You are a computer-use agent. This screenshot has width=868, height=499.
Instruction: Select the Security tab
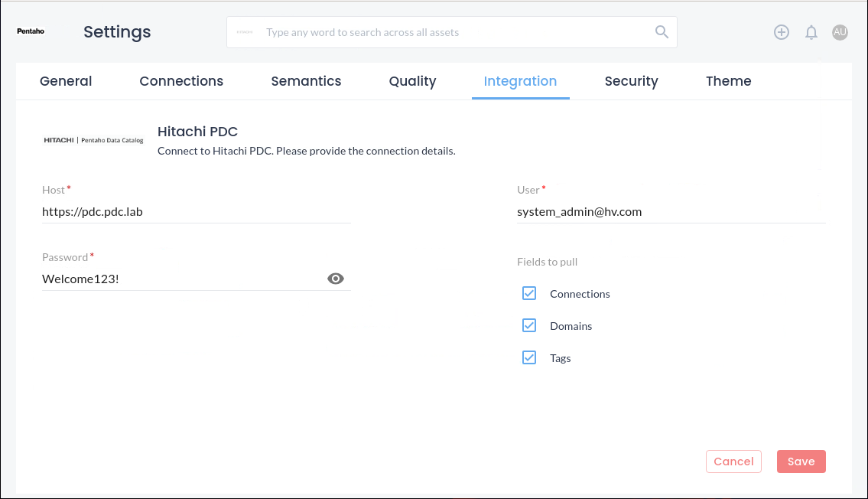tap(631, 81)
